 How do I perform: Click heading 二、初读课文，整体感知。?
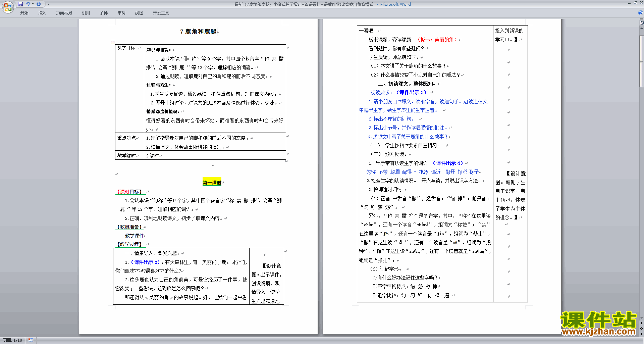pyautogui.click(x=407, y=84)
